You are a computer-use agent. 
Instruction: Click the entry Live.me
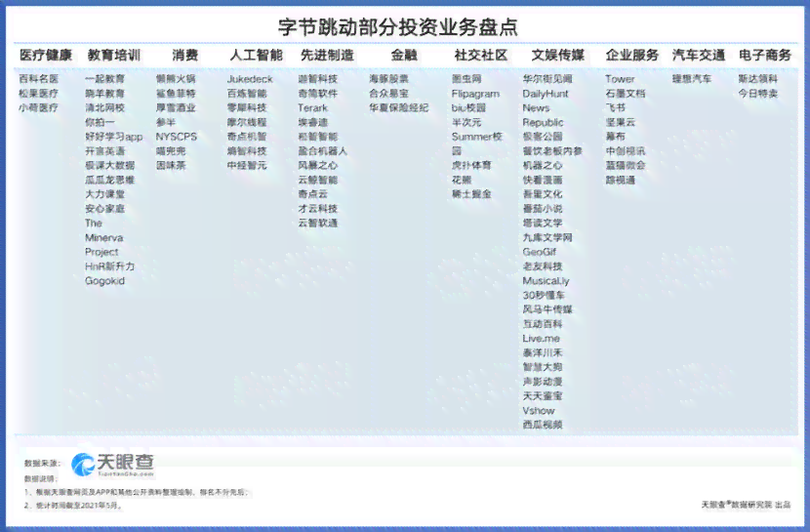coord(542,339)
